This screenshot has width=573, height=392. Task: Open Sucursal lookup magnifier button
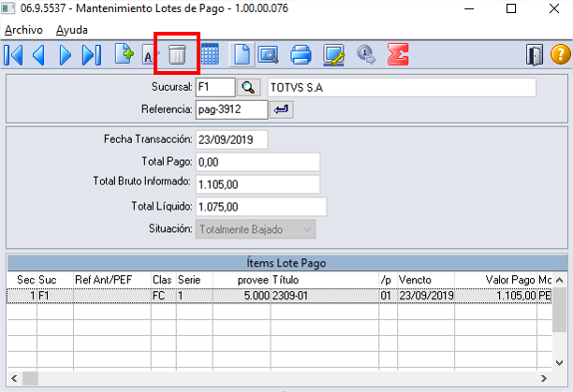pos(248,88)
